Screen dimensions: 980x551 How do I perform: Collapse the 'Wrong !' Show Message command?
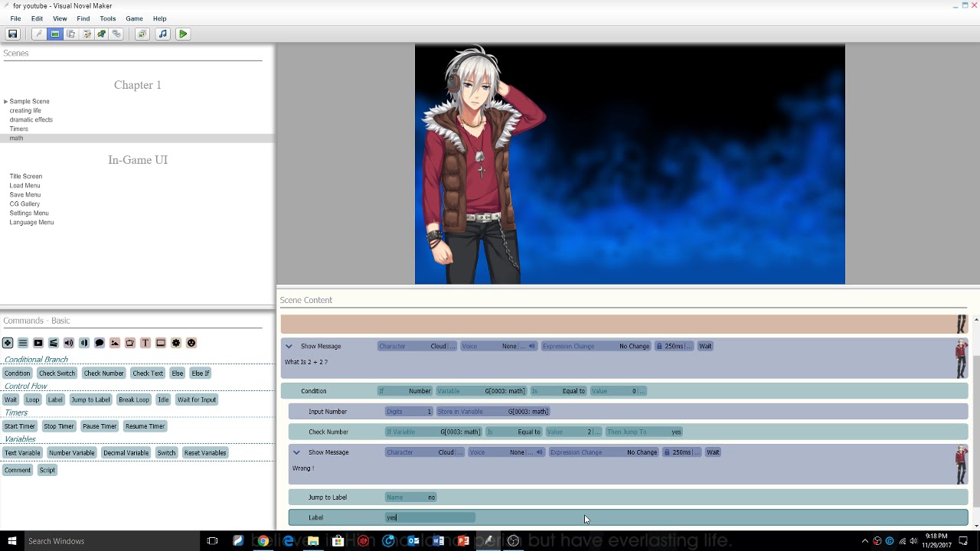(296, 452)
